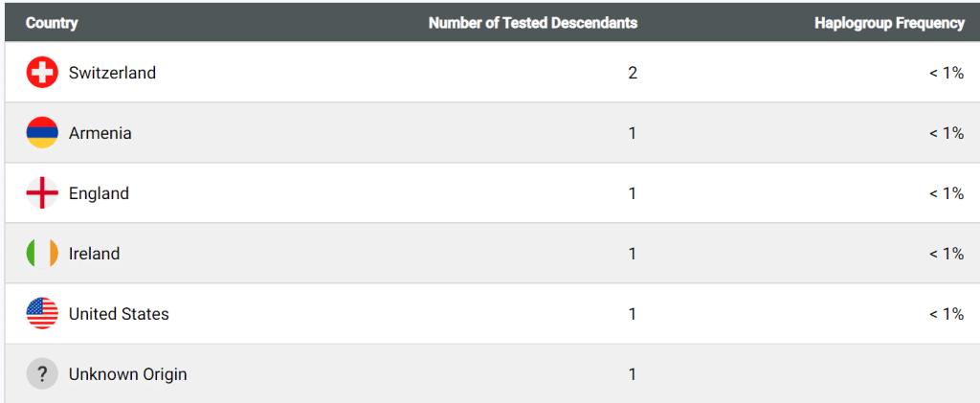This screenshot has width=980, height=403.
Task: Click the United States flag icon
Action: 42,314
